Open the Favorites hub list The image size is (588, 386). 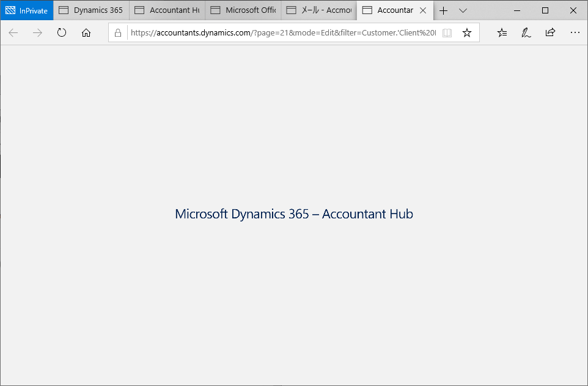[x=502, y=32]
